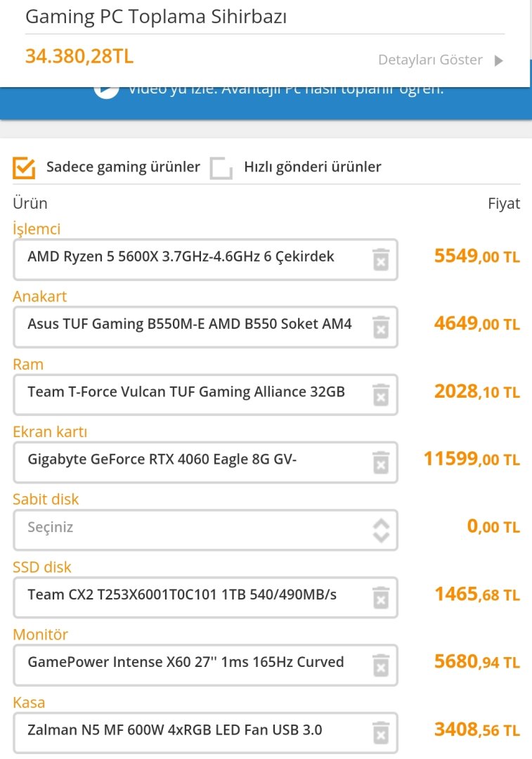Remove the AMD Ryzen 5 5600X processor
Image resolution: width=532 pixels, height=759 pixels.
381,259
